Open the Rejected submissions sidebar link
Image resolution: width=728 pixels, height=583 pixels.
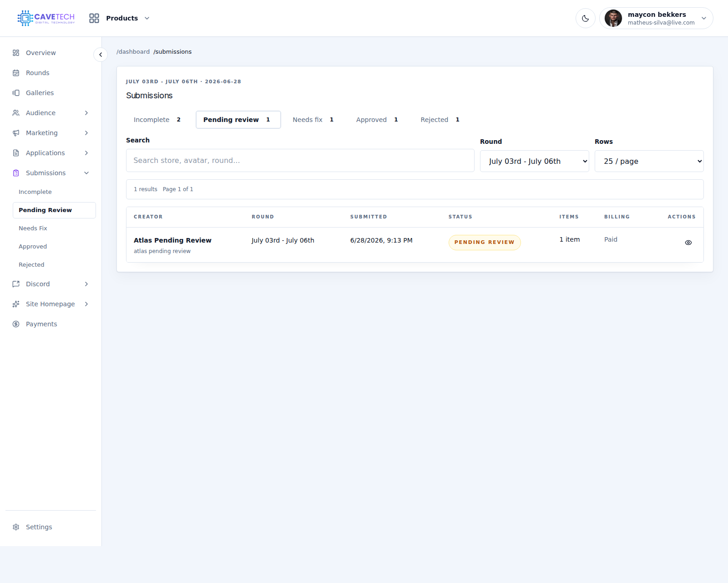pos(31,265)
